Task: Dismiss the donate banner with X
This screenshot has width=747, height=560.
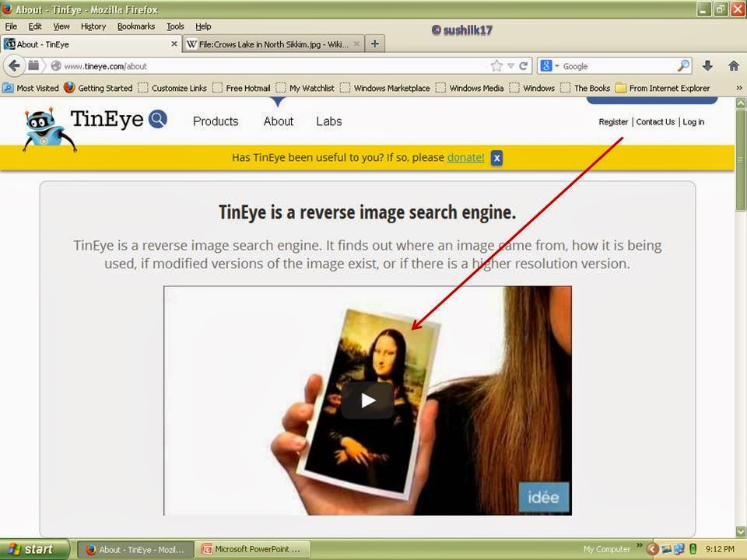Action: 496,158
